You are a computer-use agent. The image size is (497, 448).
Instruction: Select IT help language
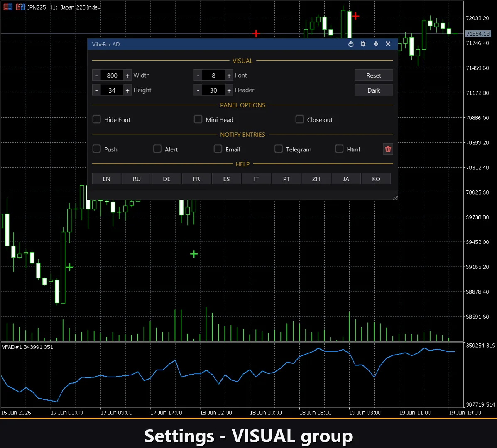point(256,178)
